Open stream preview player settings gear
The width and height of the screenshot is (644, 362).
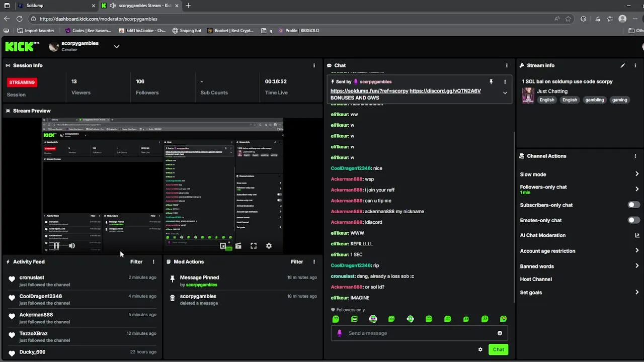pos(269,246)
